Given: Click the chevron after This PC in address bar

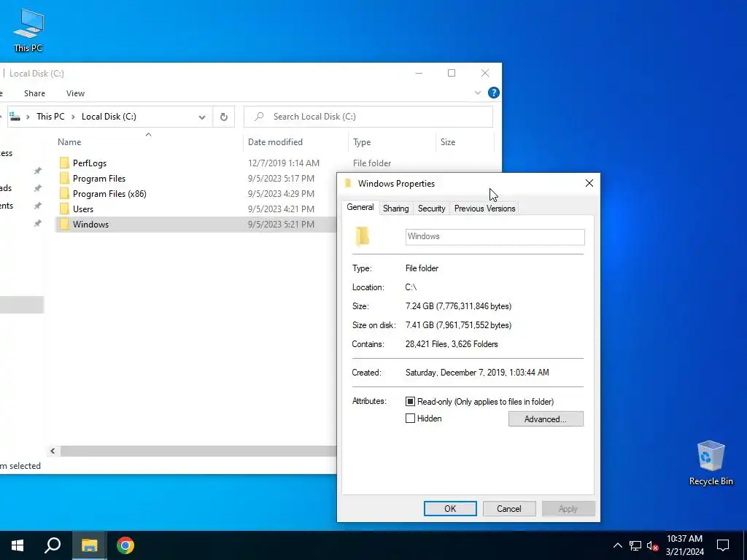Looking at the screenshot, I should click(x=74, y=117).
